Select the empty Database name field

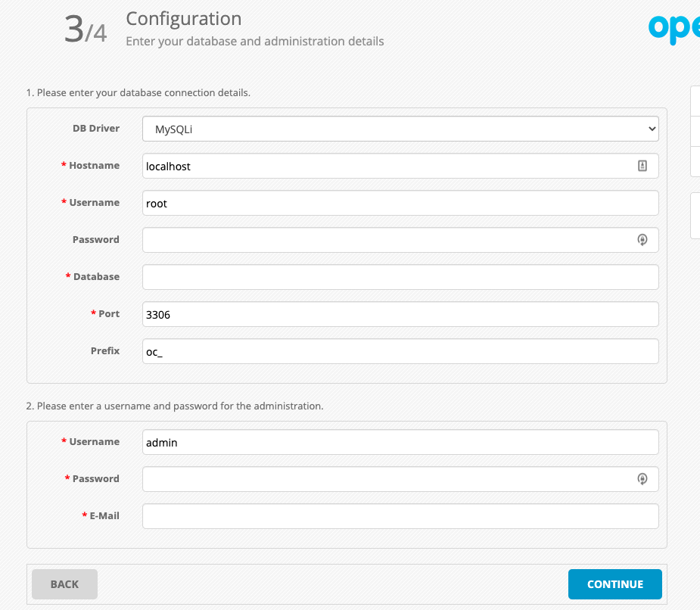[x=400, y=277]
